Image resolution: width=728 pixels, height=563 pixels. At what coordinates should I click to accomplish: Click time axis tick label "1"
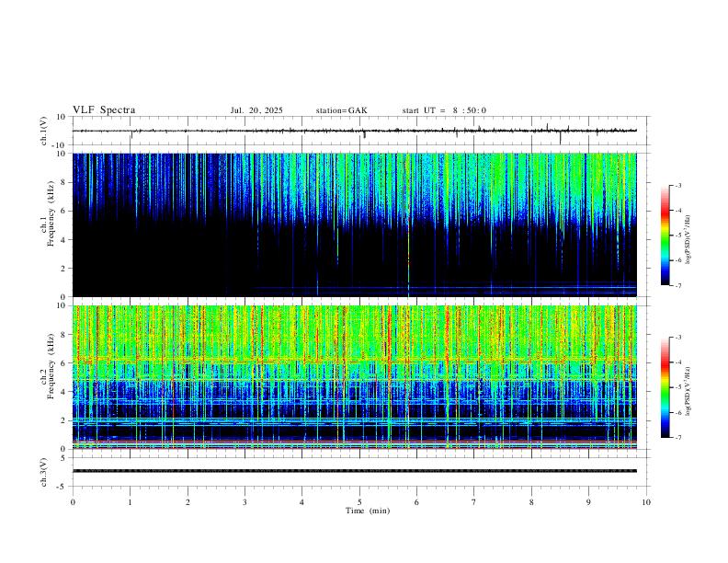point(130,502)
